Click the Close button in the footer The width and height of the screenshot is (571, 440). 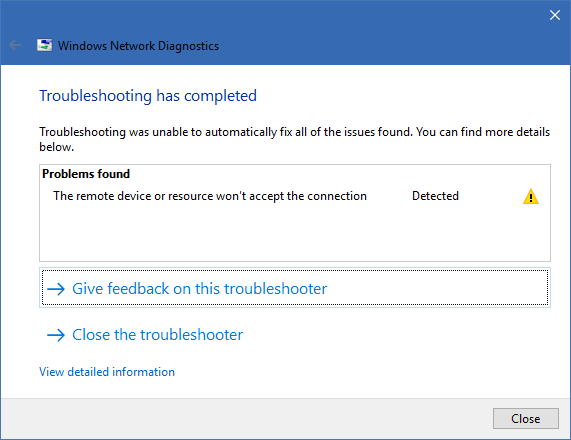525,419
